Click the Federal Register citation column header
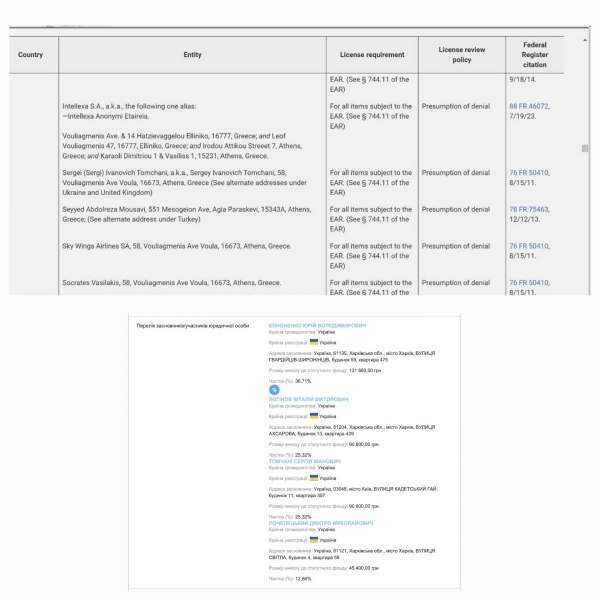600x600 pixels. pyautogui.click(x=535, y=55)
